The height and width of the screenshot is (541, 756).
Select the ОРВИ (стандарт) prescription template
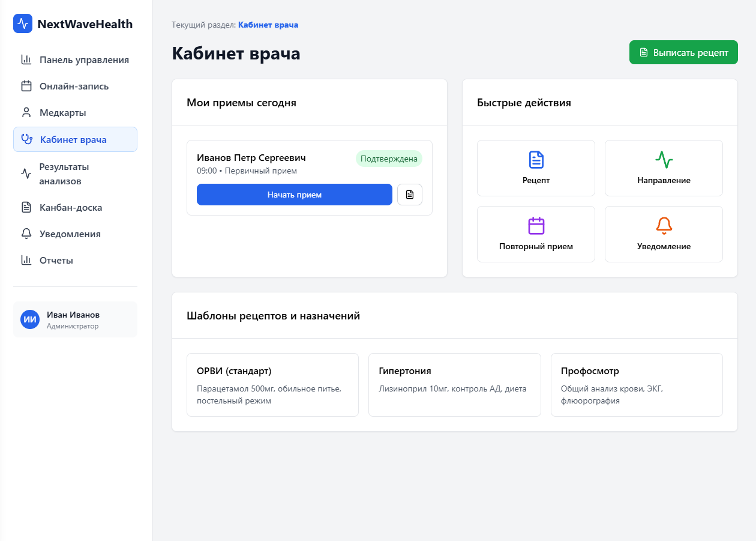(x=272, y=384)
